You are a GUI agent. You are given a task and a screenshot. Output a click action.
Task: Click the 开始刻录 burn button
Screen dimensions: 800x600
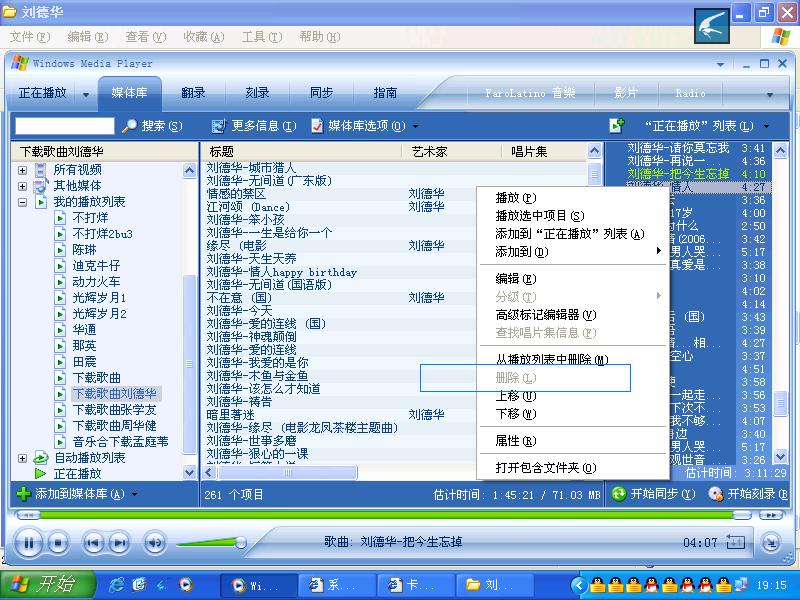pos(748,494)
